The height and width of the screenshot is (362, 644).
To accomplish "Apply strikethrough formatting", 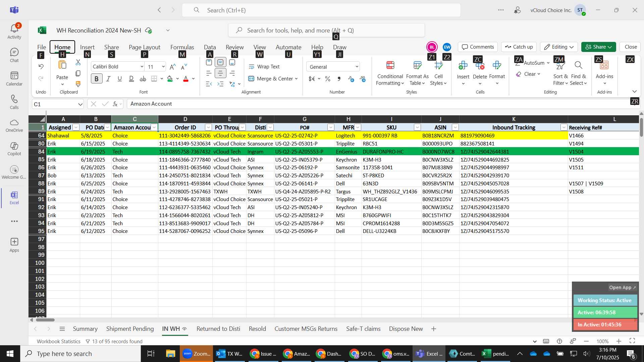I will coord(143,79).
